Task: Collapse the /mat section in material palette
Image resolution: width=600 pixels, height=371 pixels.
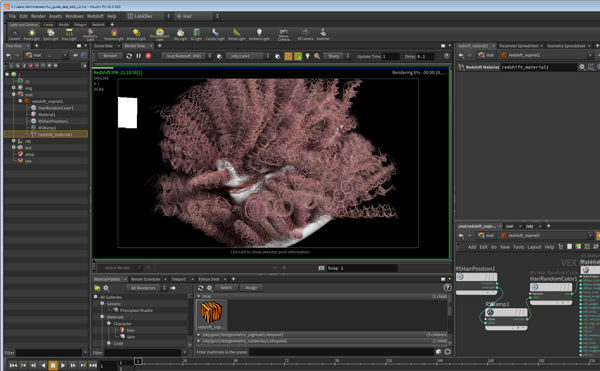Action: [x=199, y=296]
